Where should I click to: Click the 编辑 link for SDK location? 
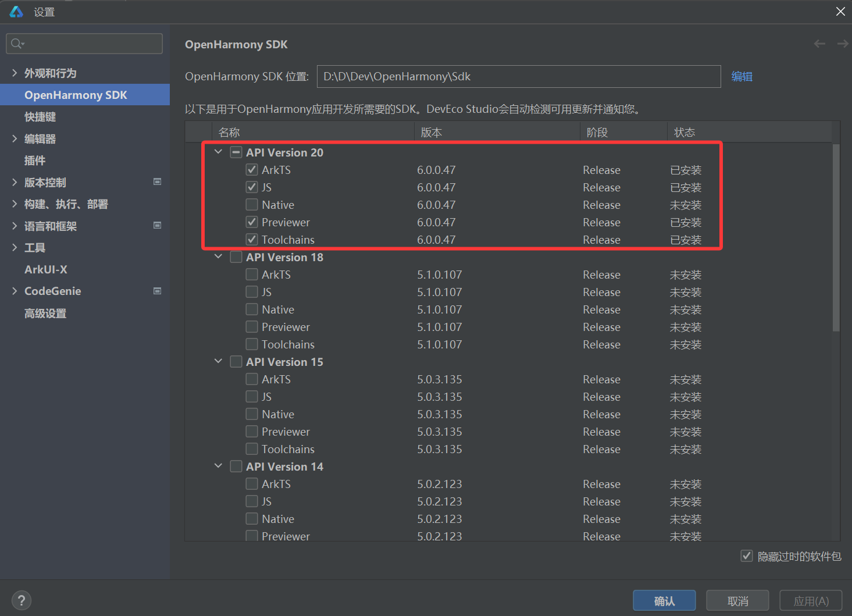742,76
